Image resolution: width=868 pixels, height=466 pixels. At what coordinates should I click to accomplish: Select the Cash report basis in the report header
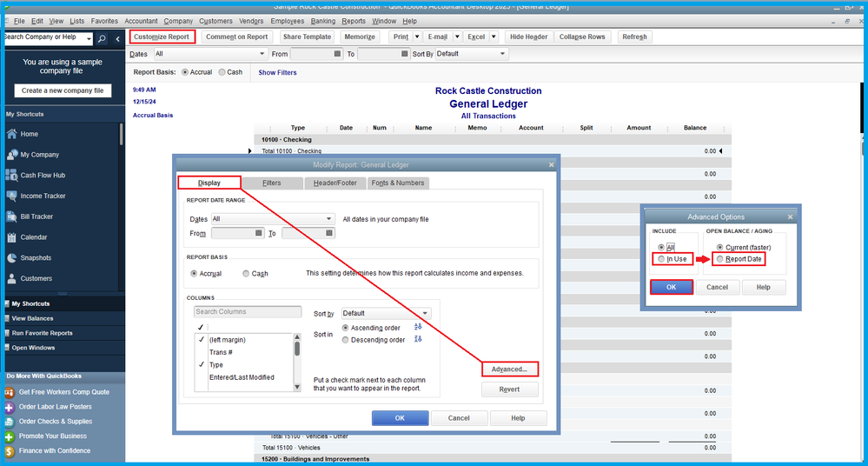[x=222, y=72]
